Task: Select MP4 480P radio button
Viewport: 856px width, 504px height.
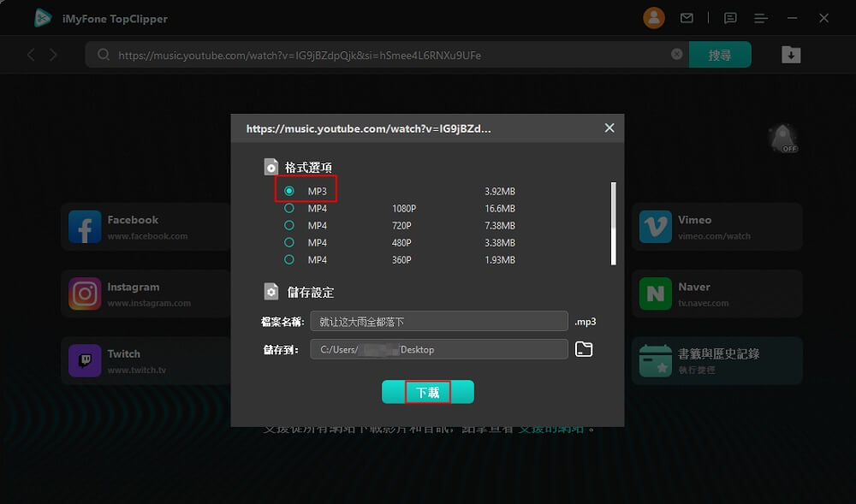Action: tap(289, 242)
